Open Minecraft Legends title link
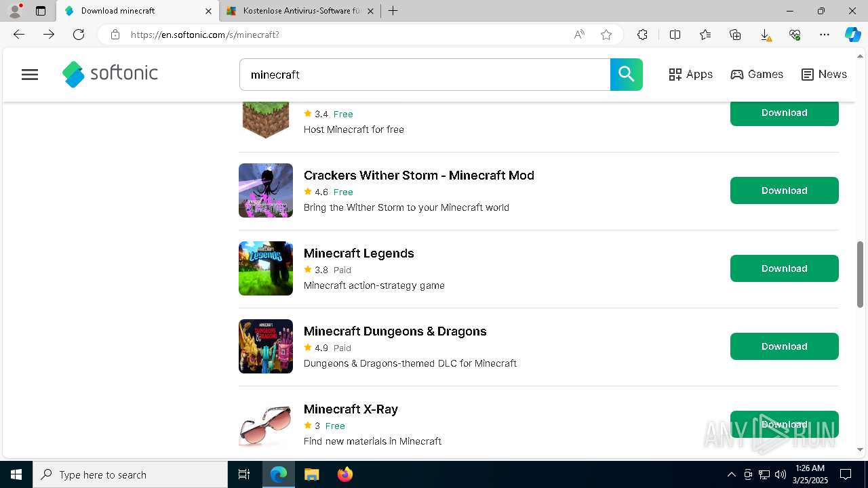 pyautogui.click(x=359, y=253)
